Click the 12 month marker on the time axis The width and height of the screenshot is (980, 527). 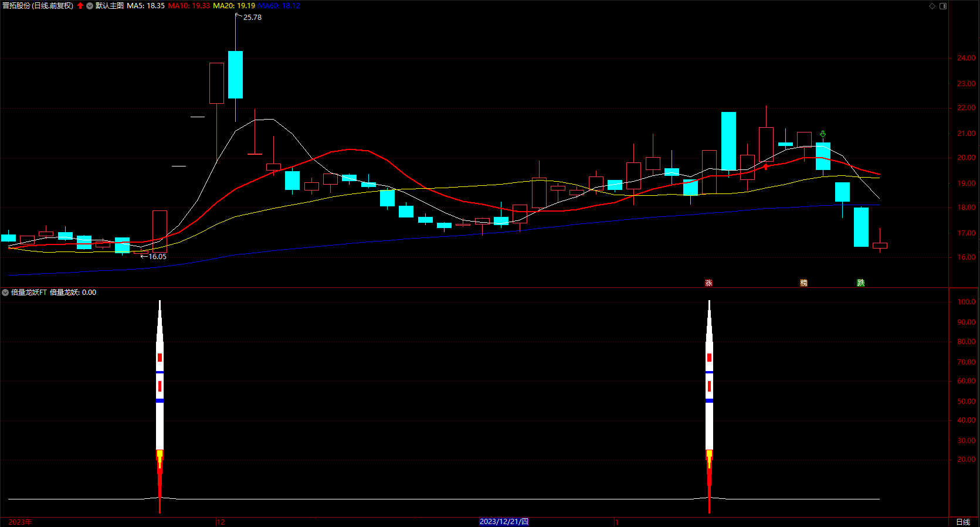tap(221, 522)
